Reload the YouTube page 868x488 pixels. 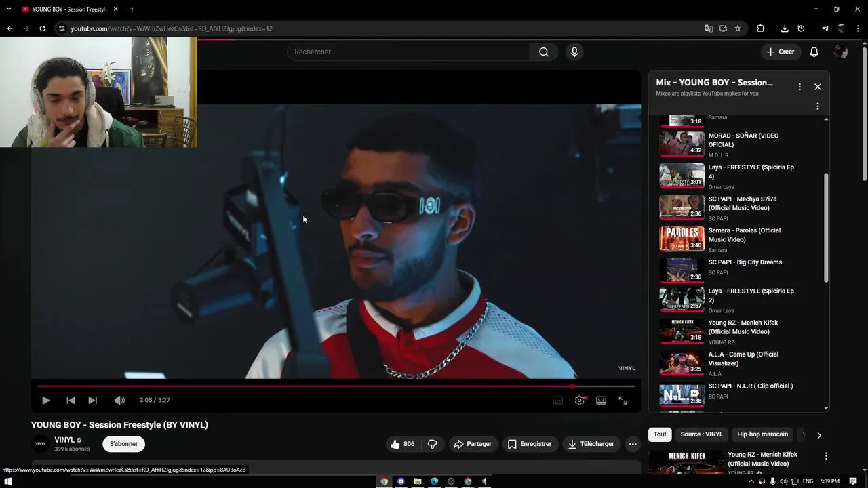pyautogui.click(x=42, y=28)
